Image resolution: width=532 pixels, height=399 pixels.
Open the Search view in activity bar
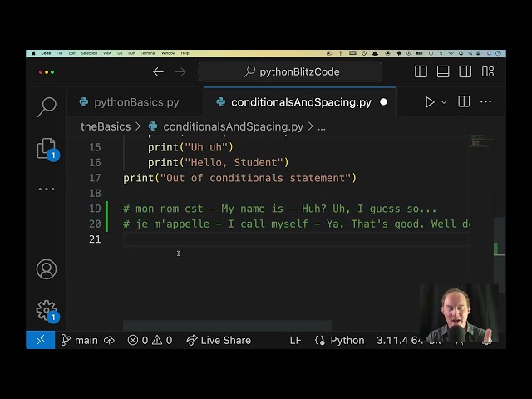click(47, 106)
